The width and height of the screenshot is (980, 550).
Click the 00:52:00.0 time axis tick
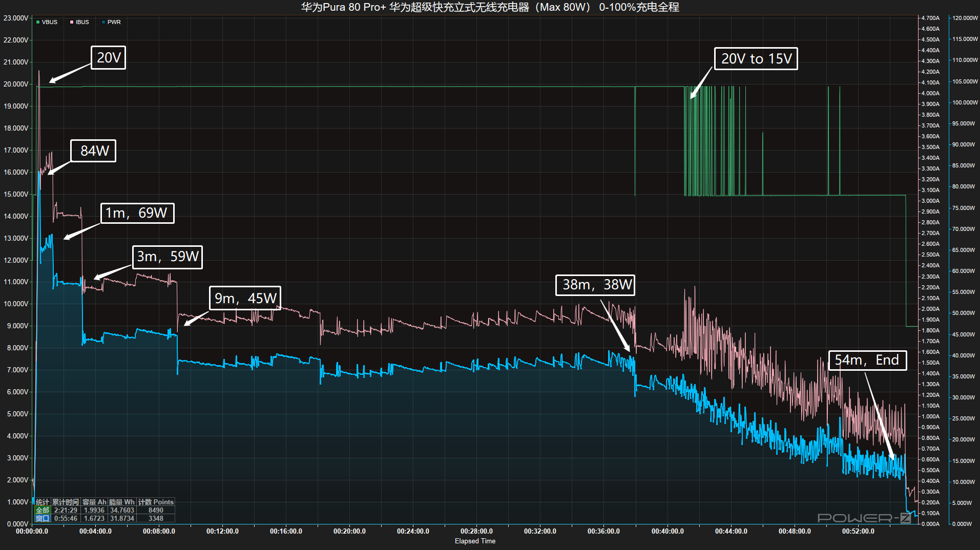(x=858, y=531)
